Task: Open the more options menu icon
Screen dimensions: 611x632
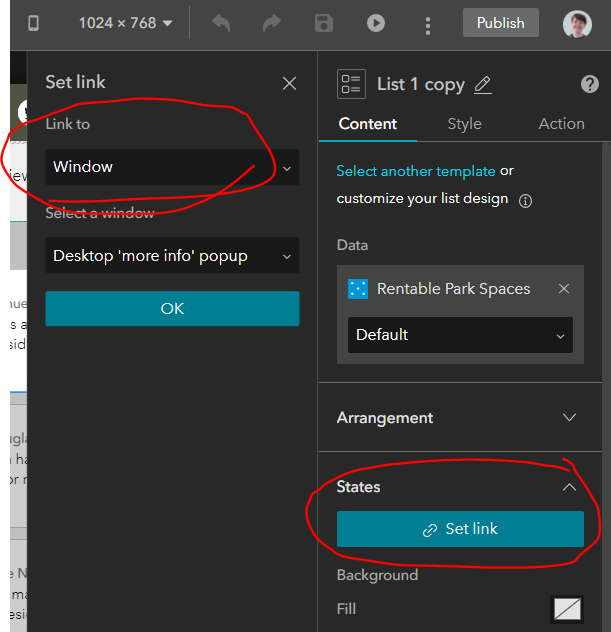Action: click(x=428, y=24)
